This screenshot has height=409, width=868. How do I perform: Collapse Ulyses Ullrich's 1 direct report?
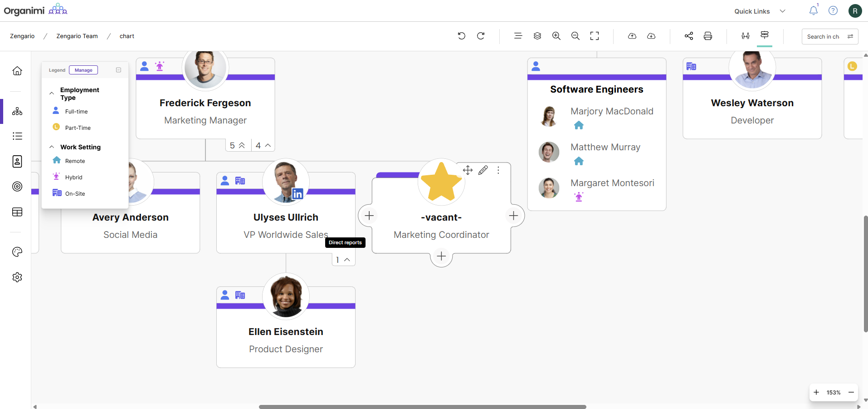343,260
